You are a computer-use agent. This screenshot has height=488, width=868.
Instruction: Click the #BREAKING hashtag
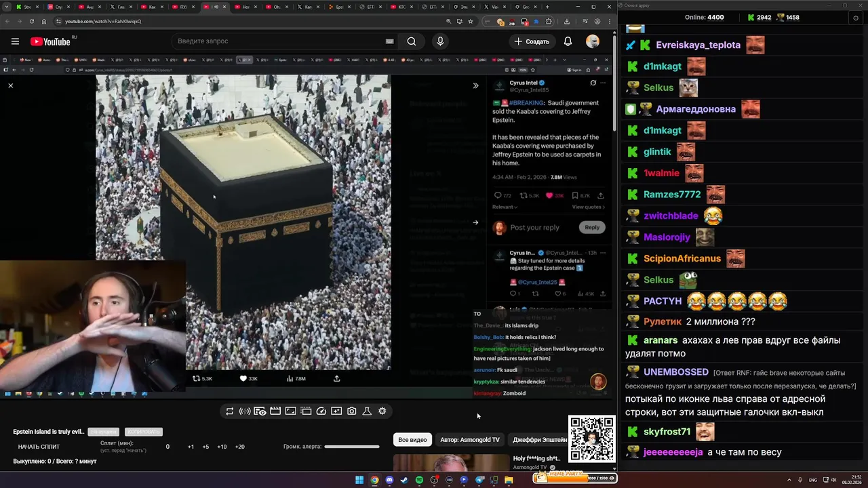(526, 103)
